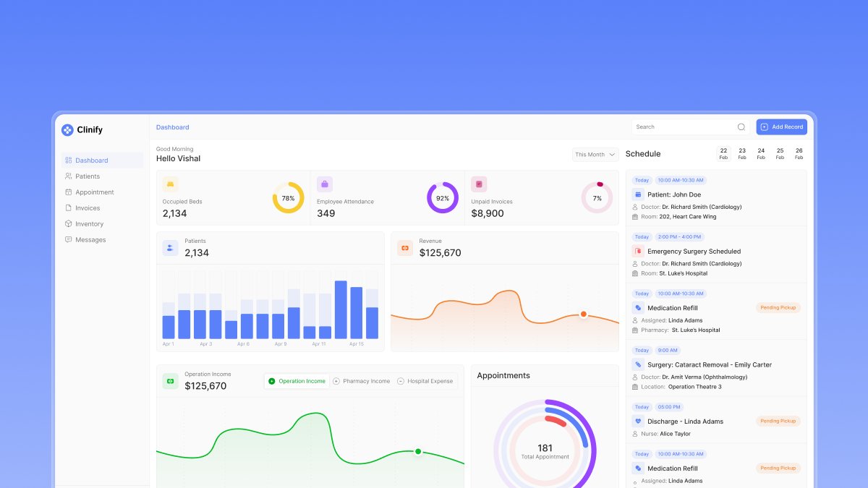The height and width of the screenshot is (488, 868).
Task: Click the "Hello Vishal" greeting text
Action: click(x=178, y=158)
